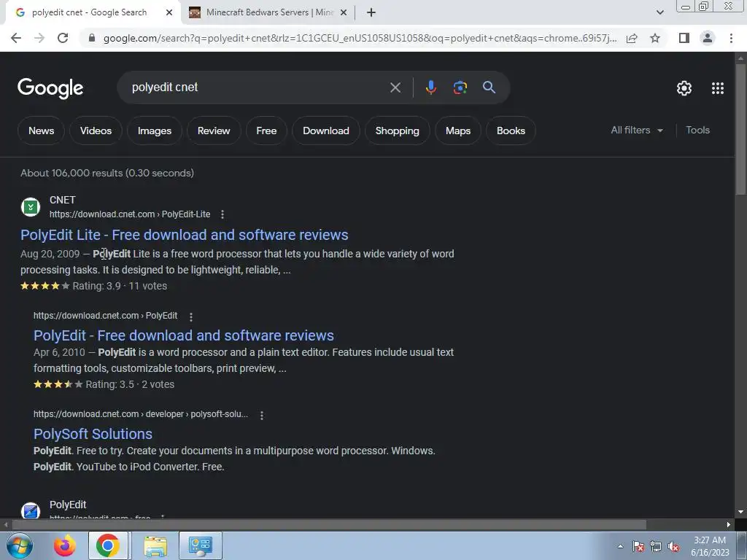Switch to the Shopping filter
This screenshot has height=560, width=747.
click(x=398, y=131)
